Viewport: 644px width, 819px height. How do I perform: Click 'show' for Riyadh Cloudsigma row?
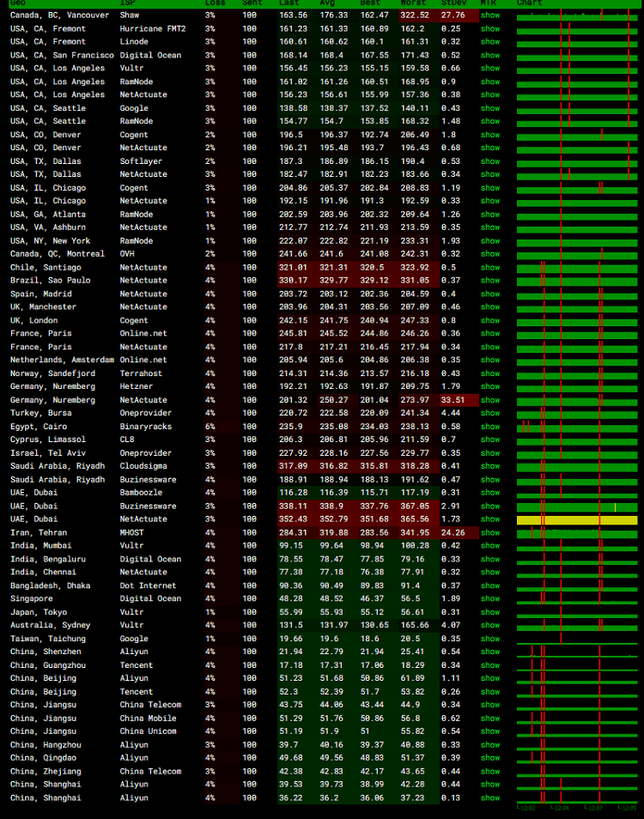click(x=490, y=466)
